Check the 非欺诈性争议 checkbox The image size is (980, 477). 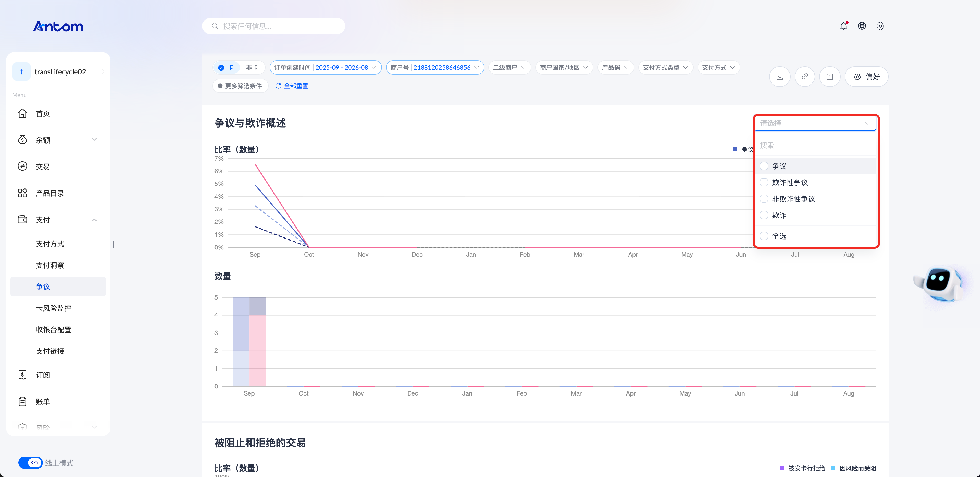point(763,199)
